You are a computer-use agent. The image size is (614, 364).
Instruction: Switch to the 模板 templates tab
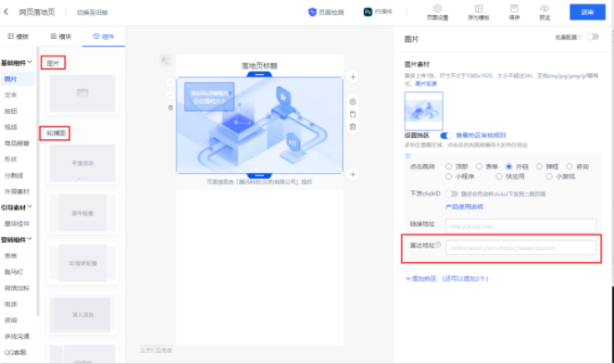coord(19,36)
